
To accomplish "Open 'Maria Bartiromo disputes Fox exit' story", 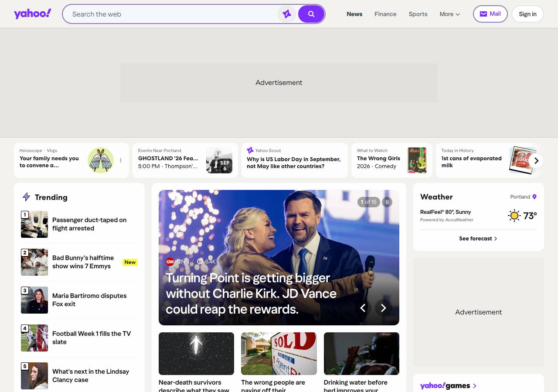I will (89, 300).
